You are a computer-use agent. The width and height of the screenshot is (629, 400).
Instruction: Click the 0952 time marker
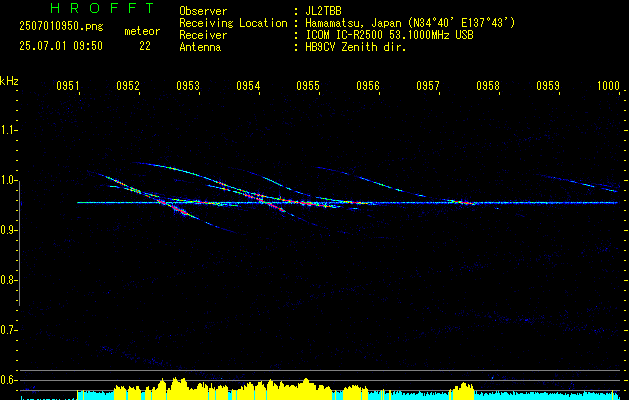[128, 86]
